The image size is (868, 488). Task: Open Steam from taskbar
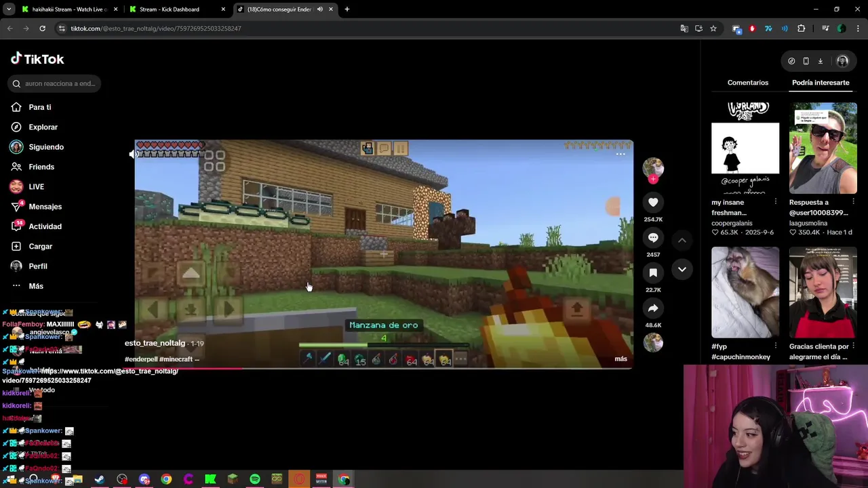99,479
